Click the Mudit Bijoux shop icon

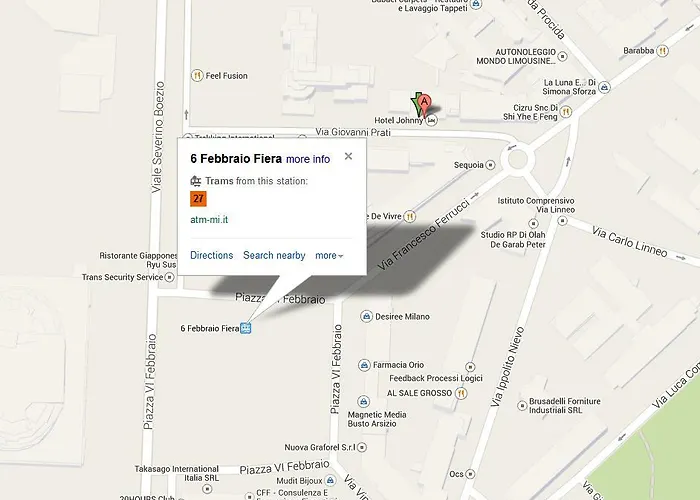tap(330, 480)
